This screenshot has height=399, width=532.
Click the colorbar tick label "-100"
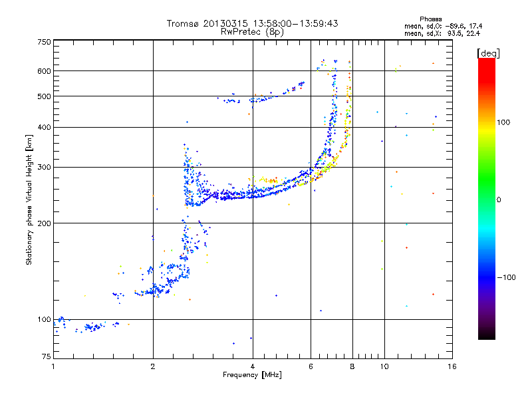coord(506,277)
